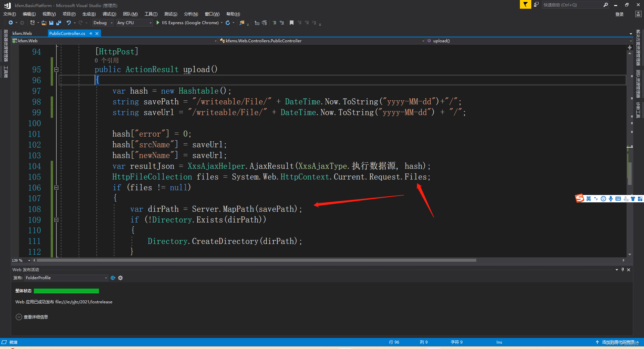Open the 文件(F) menu
This screenshot has width=644, height=349.
(9, 14)
